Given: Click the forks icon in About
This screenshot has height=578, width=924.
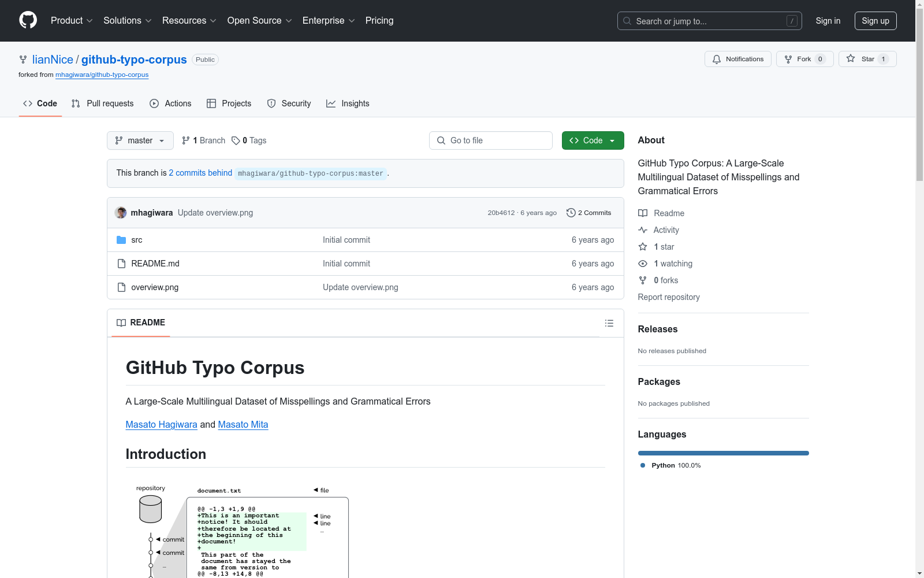Looking at the screenshot, I should click(643, 280).
